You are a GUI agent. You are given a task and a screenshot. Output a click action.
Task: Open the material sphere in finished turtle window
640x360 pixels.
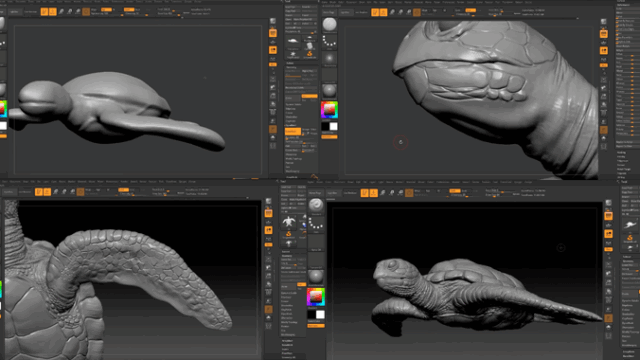(x=316, y=277)
